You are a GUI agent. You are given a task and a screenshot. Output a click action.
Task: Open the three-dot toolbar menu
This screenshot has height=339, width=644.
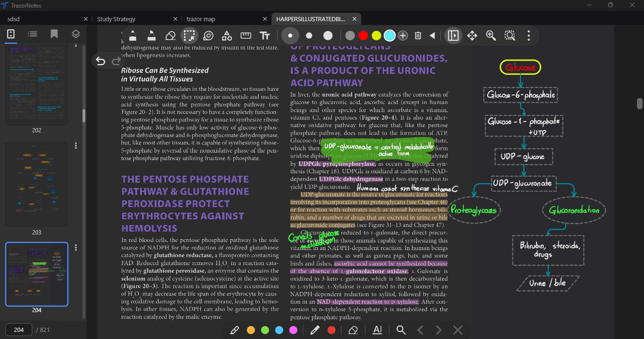pyautogui.click(x=529, y=35)
